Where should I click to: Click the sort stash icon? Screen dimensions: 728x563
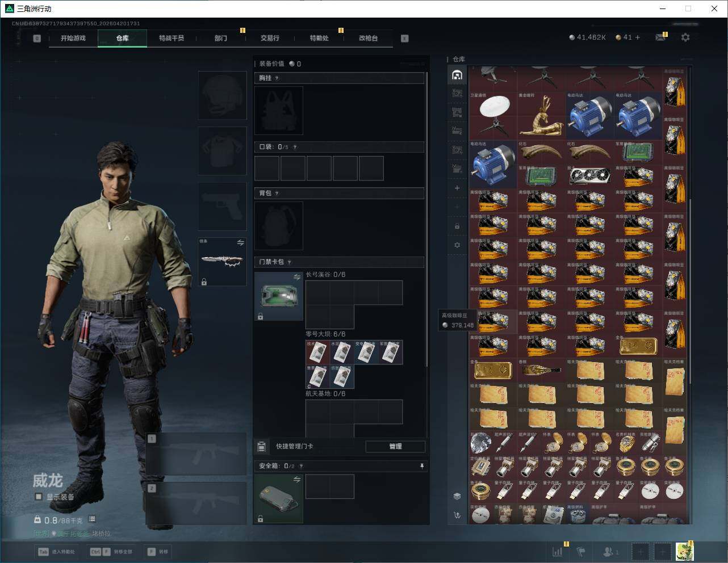457,515
